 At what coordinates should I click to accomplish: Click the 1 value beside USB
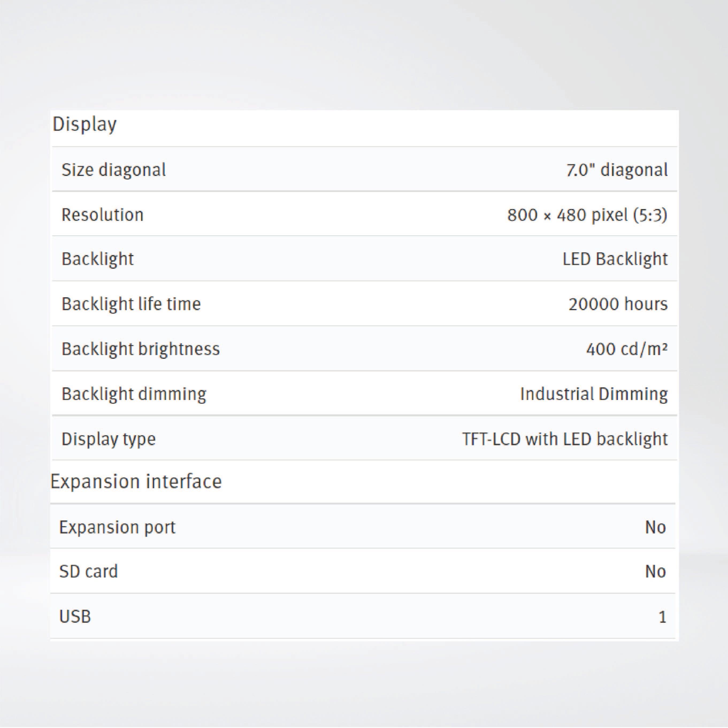point(662,616)
